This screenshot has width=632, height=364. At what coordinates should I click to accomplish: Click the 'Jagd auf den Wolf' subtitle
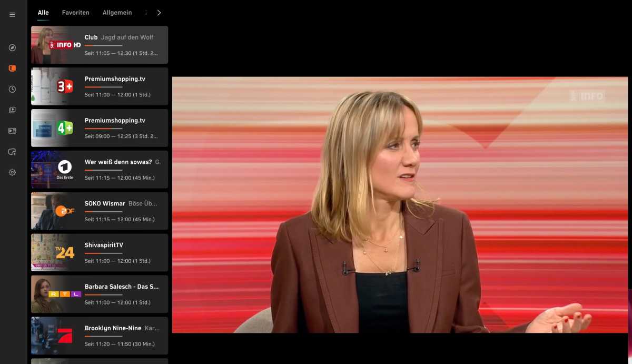tap(127, 37)
